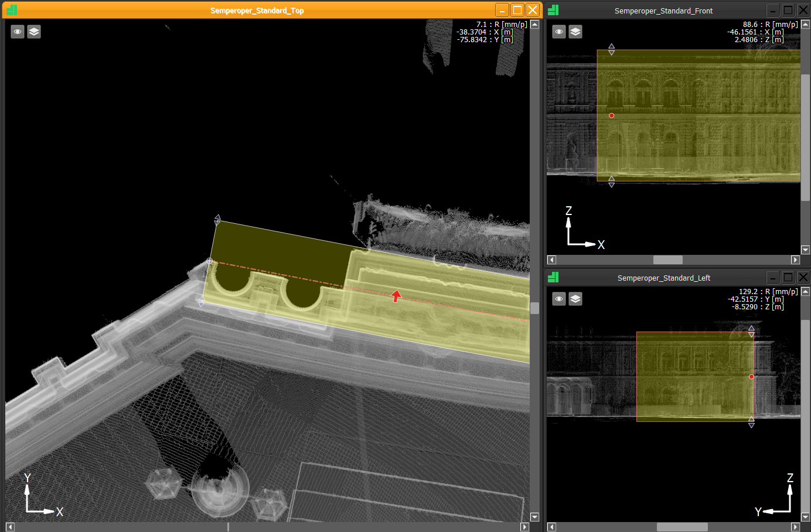Toggle eye visibility icon in Left view
This screenshot has width=811, height=532.
pyautogui.click(x=559, y=299)
